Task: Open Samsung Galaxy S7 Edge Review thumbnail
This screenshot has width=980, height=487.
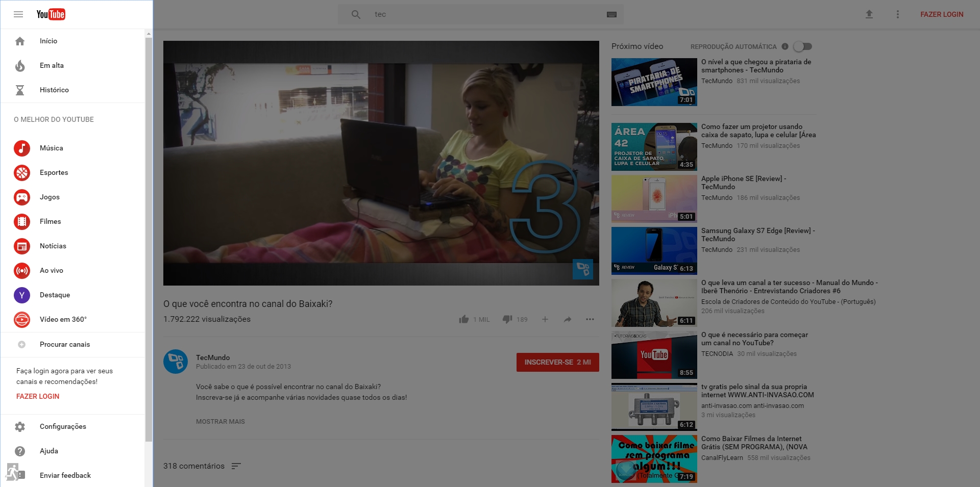Action: (654, 251)
